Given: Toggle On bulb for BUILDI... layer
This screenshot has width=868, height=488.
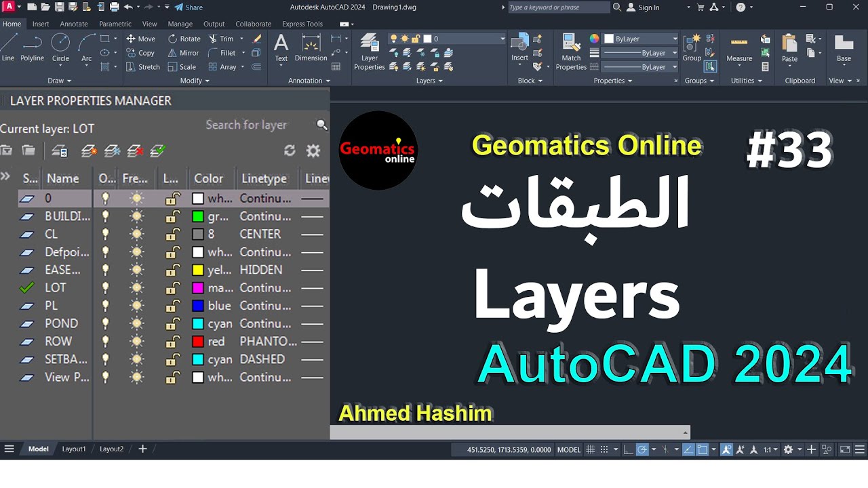Looking at the screenshot, I should pos(105,216).
